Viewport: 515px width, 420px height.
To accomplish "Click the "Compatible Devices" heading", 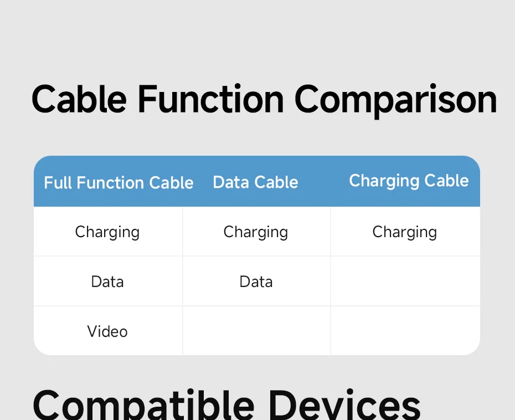I will point(227,404).
